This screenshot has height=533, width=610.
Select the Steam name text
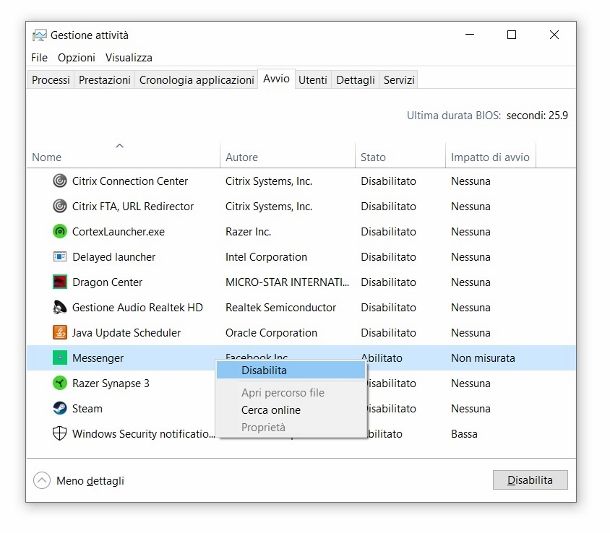tap(87, 409)
